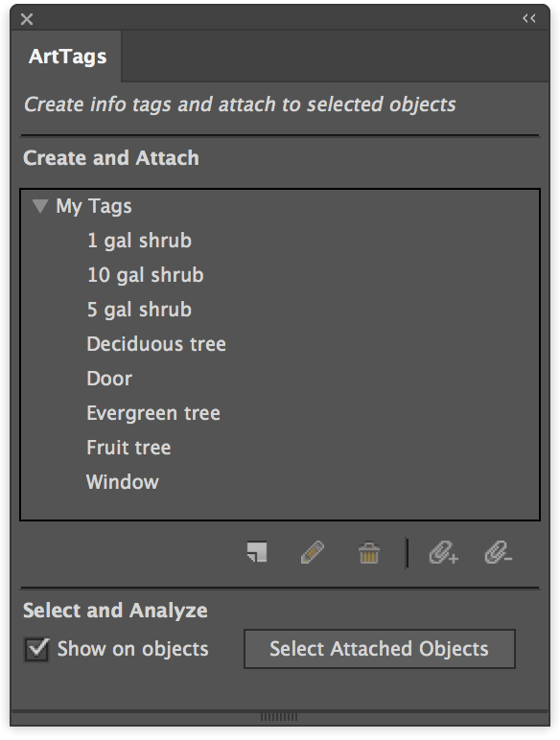Collapse the My Tags group triangle
Viewport: 560px width, 740px height.
tap(40, 206)
